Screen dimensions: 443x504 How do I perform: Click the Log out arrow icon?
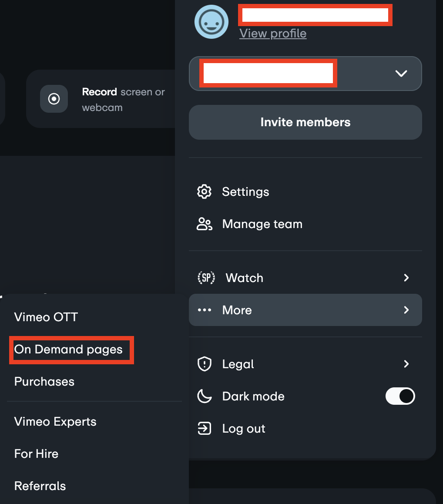click(204, 429)
